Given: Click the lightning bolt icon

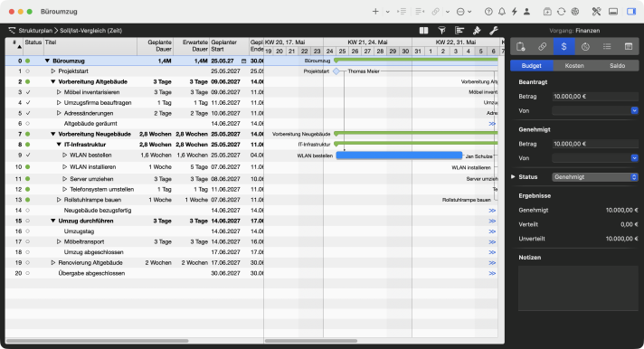Looking at the screenshot, I should coord(515,12).
